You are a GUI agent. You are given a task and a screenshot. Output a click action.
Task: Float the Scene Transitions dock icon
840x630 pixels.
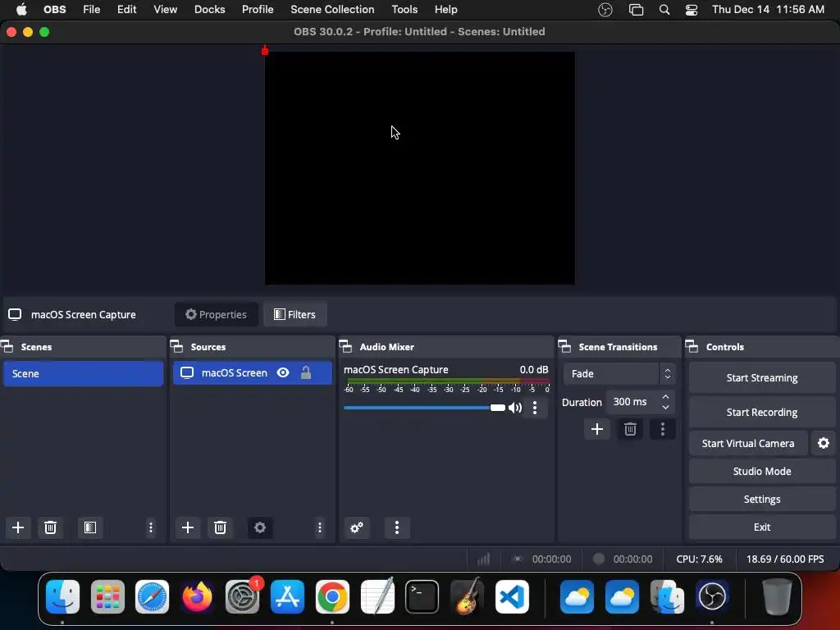pyautogui.click(x=564, y=347)
